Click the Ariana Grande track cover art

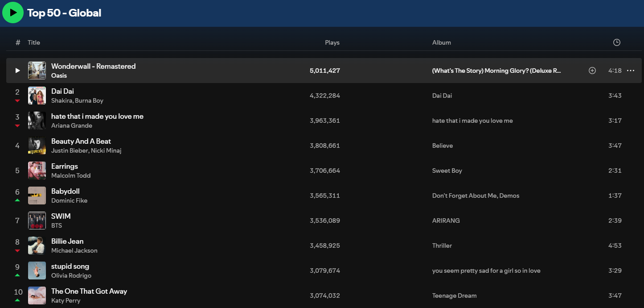(x=37, y=121)
